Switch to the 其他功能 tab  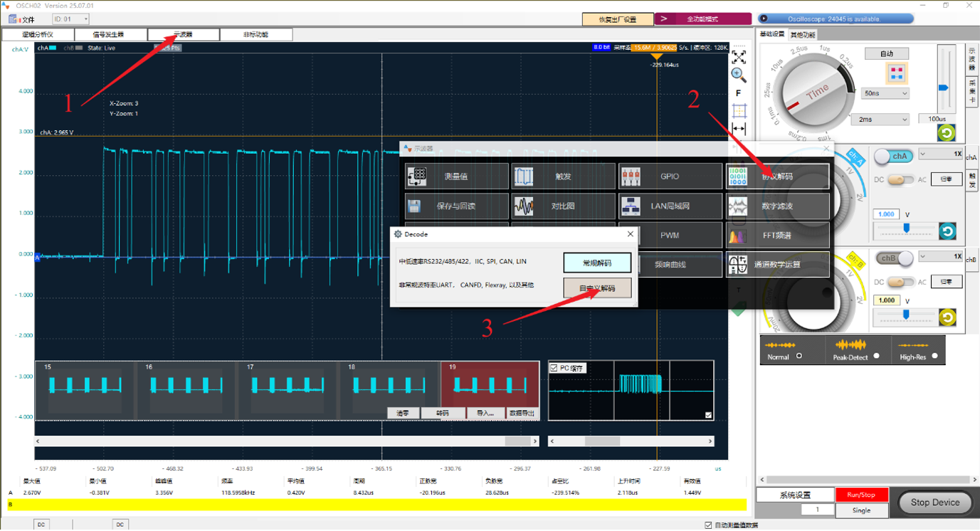803,34
